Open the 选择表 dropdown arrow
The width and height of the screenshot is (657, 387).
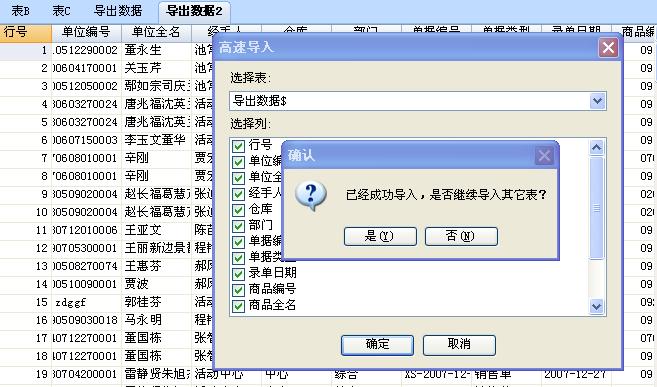(598, 101)
